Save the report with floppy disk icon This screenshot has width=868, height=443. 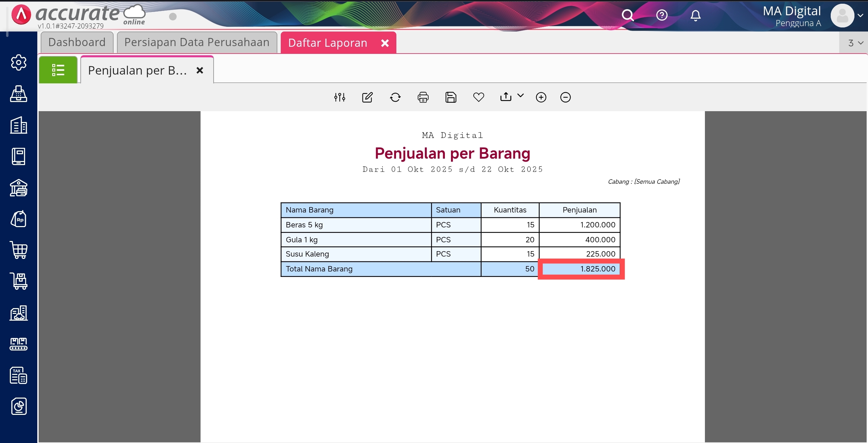tap(451, 97)
